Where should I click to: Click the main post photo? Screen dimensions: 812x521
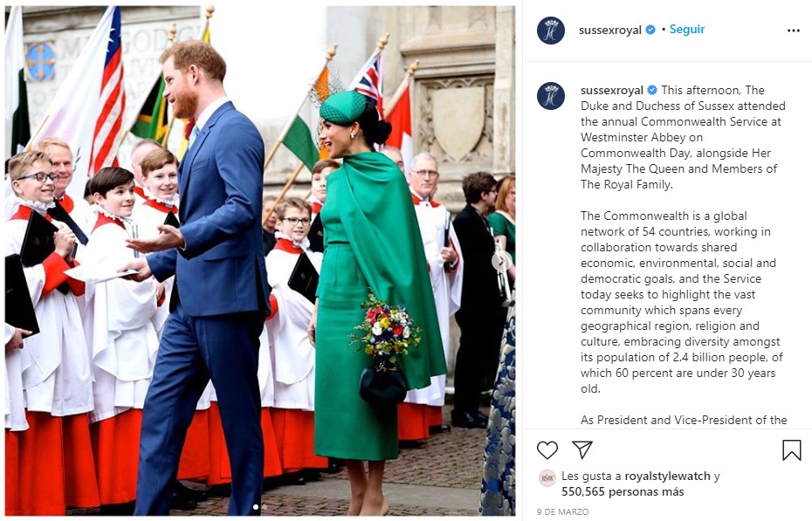[260, 261]
